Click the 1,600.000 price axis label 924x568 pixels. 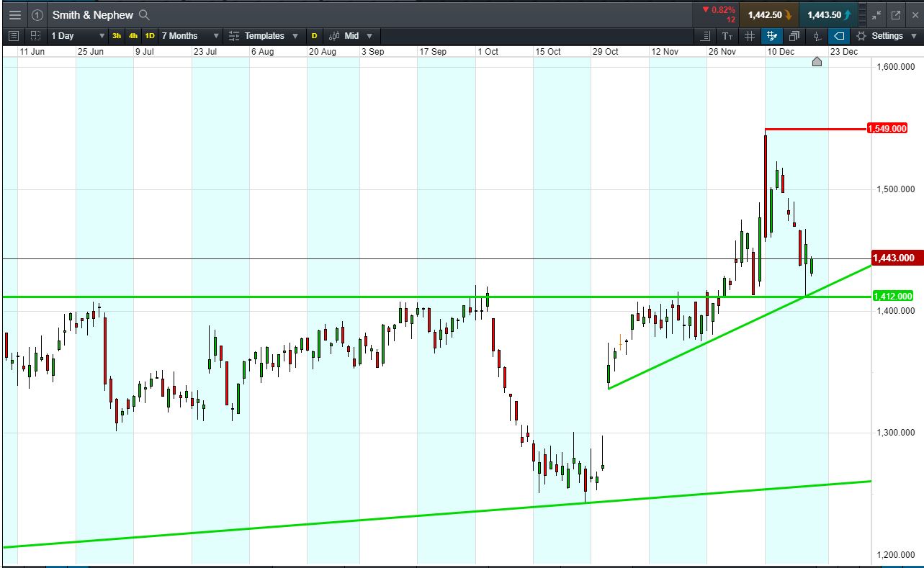[895, 68]
